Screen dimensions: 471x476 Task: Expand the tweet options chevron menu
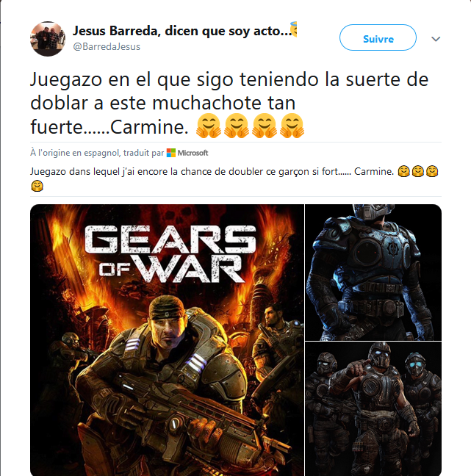(436, 39)
